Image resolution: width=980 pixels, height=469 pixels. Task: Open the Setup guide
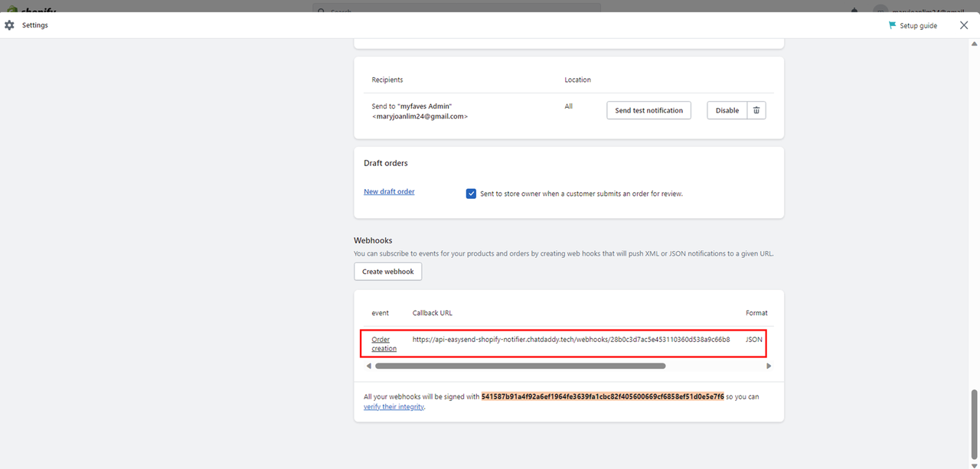pos(913,25)
